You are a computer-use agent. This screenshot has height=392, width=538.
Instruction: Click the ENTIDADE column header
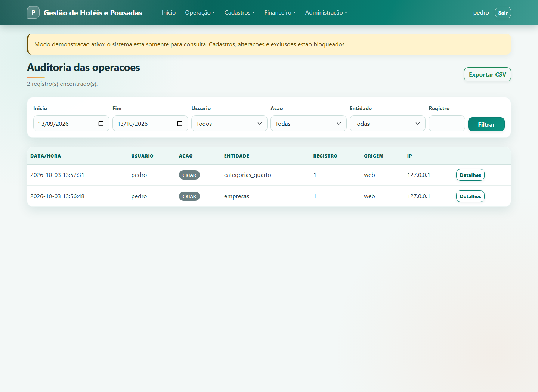236,156
